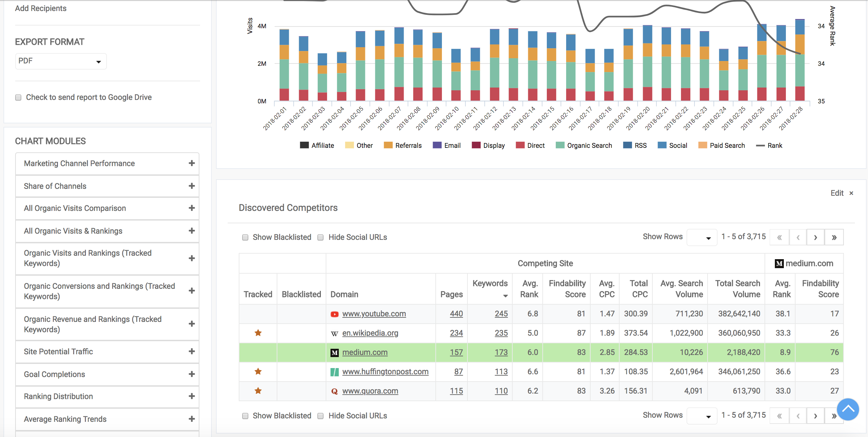868x437 pixels.
Task: Select Goal Completions module entry
Action: [x=54, y=374]
